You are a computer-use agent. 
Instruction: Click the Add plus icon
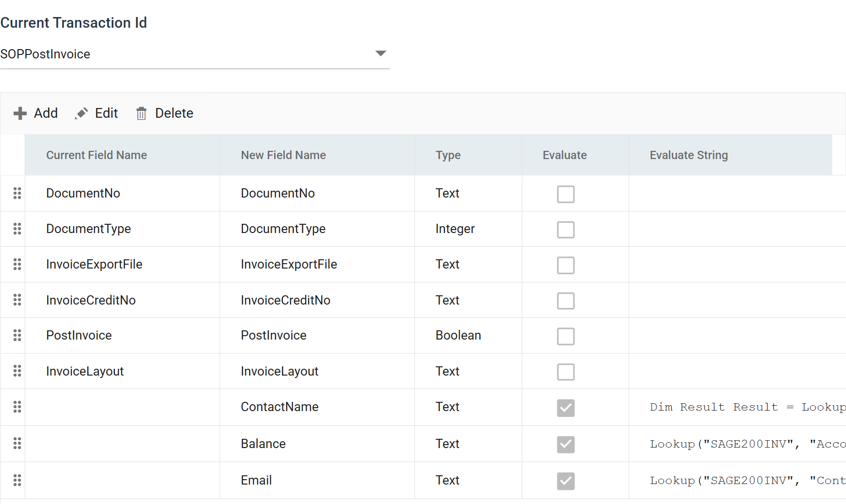pos(20,113)
